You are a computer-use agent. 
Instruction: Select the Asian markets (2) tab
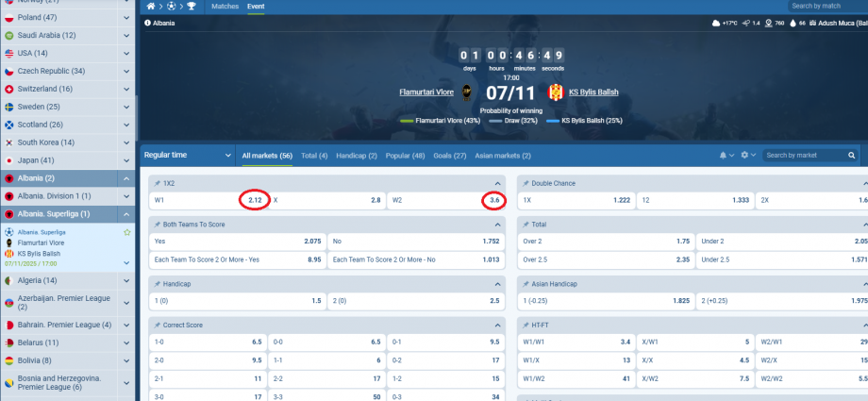(503, 157)
